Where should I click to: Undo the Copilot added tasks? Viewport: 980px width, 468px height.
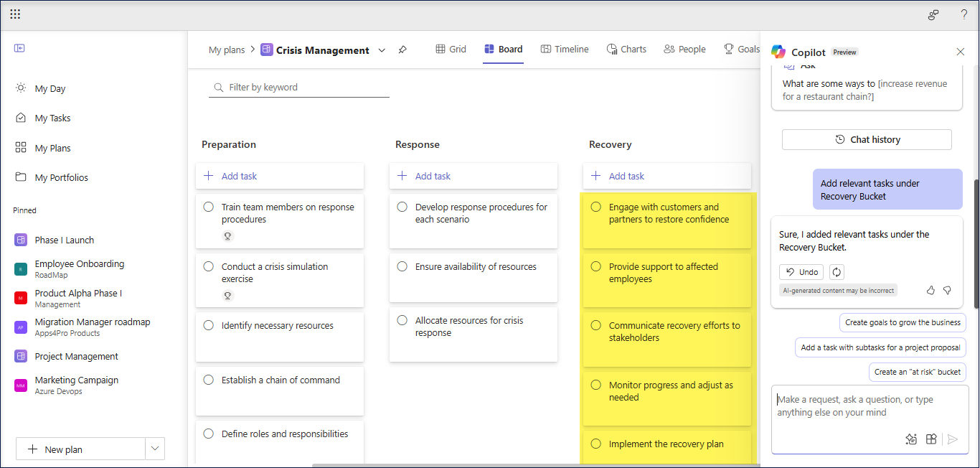(801, 272)
